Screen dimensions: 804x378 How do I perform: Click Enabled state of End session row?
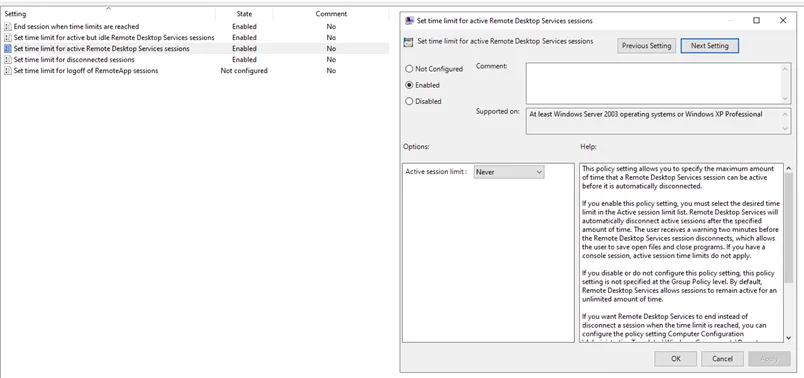pyautogui.click(x=244, y=27)
